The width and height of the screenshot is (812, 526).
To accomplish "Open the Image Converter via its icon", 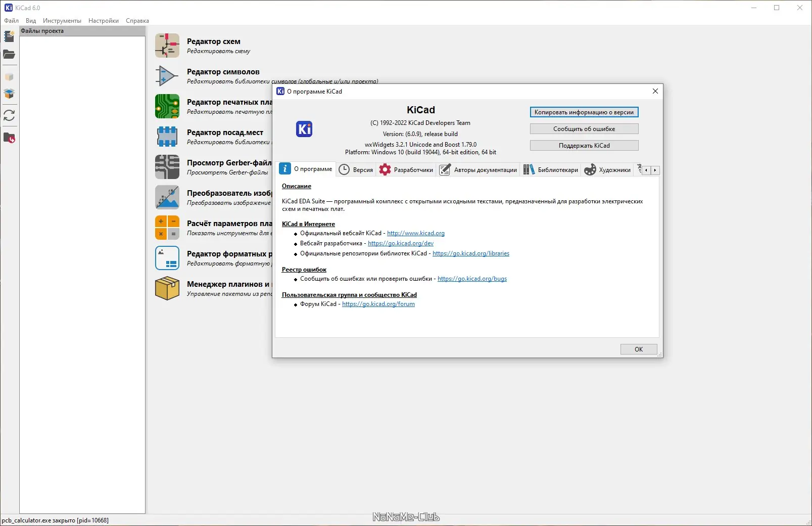I will pyautogui.click(x=167, y=197).
